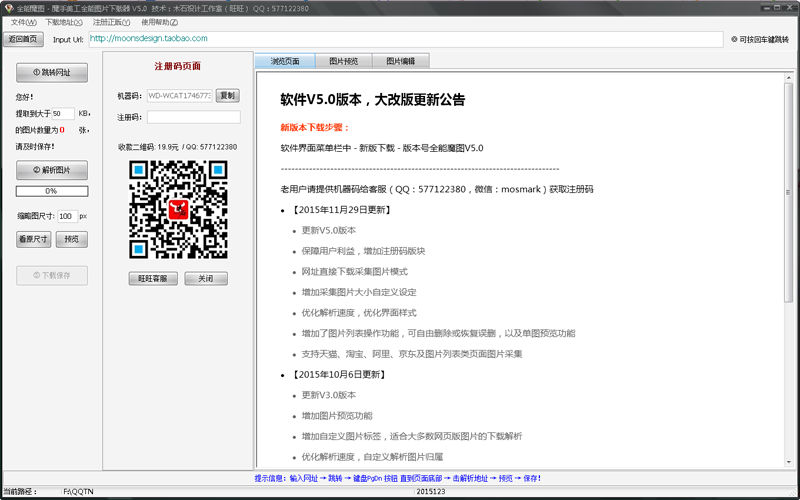Click the 看原尺寸 button
Screen dimensions: 800x500
point(33,239)
